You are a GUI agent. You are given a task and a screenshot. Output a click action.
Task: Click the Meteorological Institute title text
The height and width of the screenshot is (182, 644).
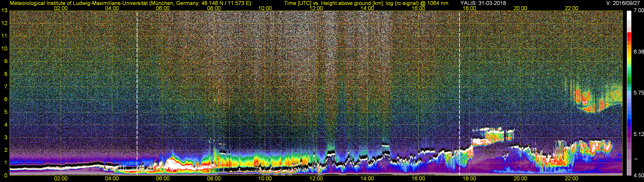coord(131,3)
